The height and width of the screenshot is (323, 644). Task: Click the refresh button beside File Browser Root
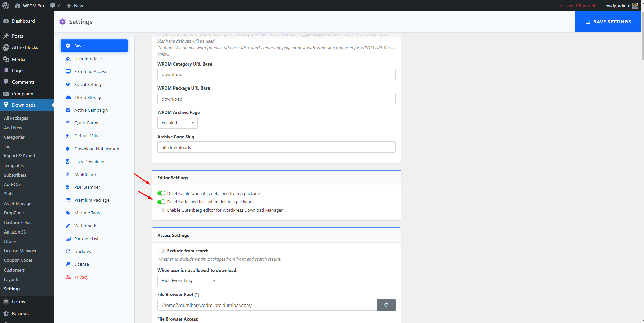[386, 305]
